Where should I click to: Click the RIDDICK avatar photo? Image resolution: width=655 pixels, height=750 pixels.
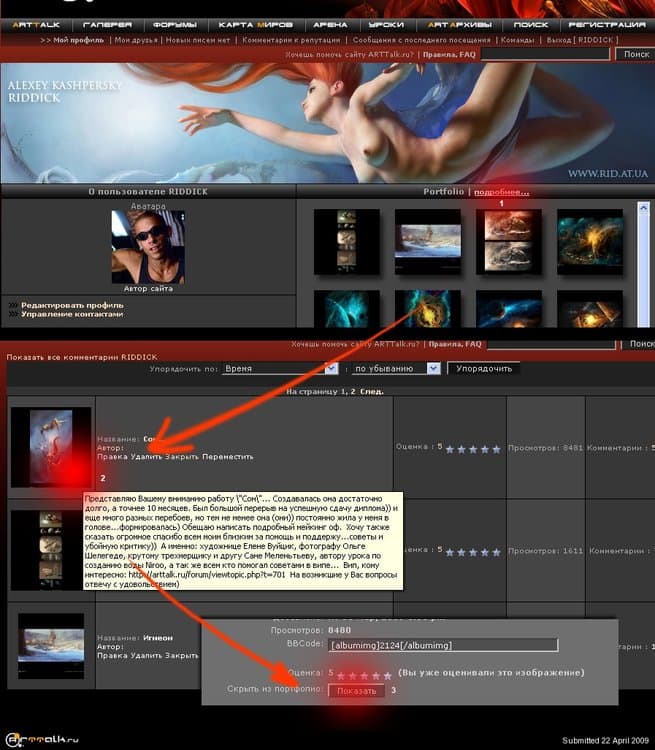(147, 246)
